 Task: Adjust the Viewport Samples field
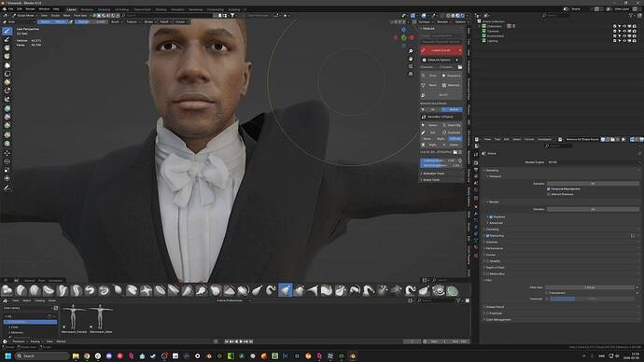point(593,184)
